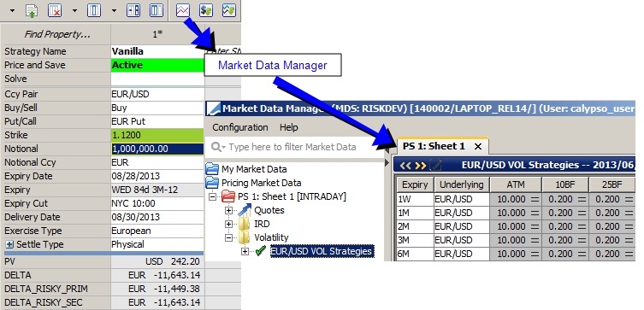Click the 1* strategy column header
644x310 pixels.
157,34
